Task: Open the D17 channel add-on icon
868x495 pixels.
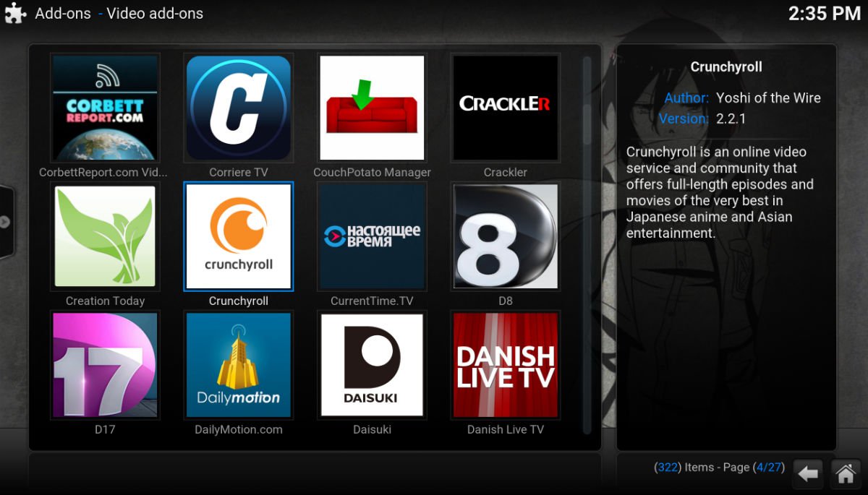Action: click(106, 365)
